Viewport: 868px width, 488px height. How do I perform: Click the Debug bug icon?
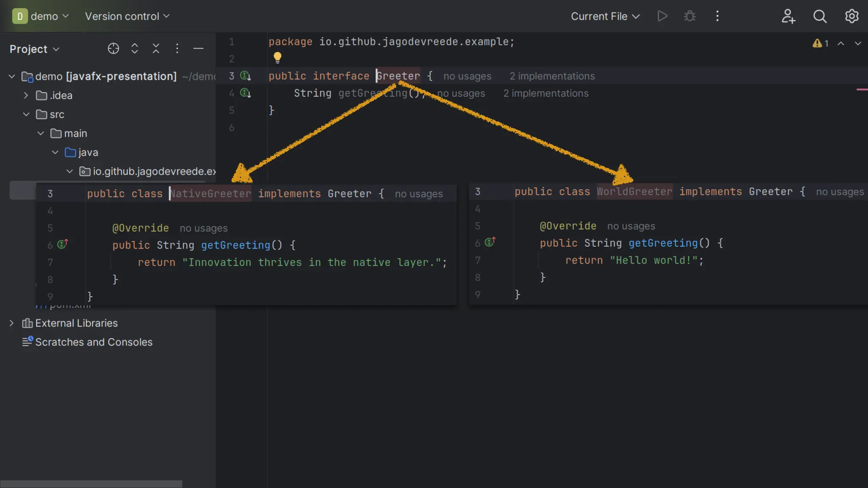(690, 16)
